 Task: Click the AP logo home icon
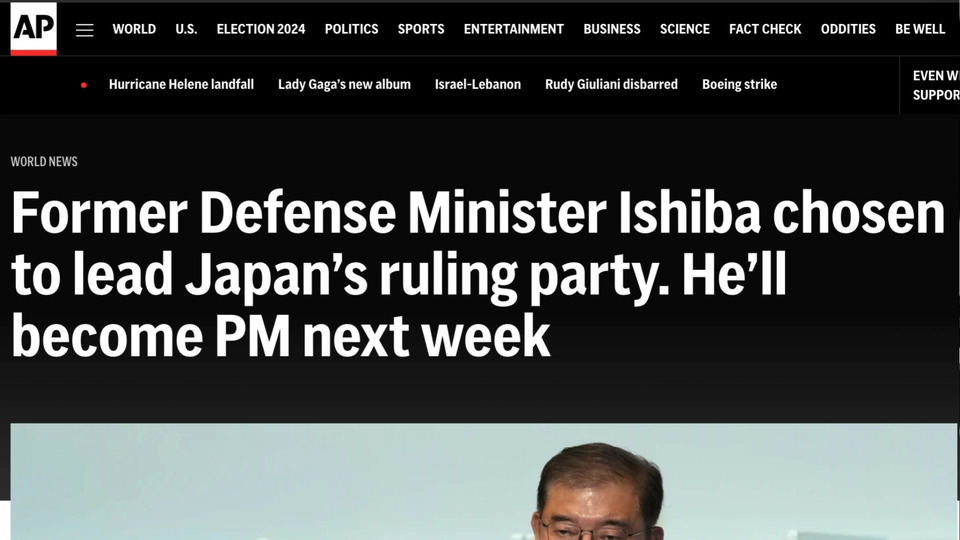point(34,29)
